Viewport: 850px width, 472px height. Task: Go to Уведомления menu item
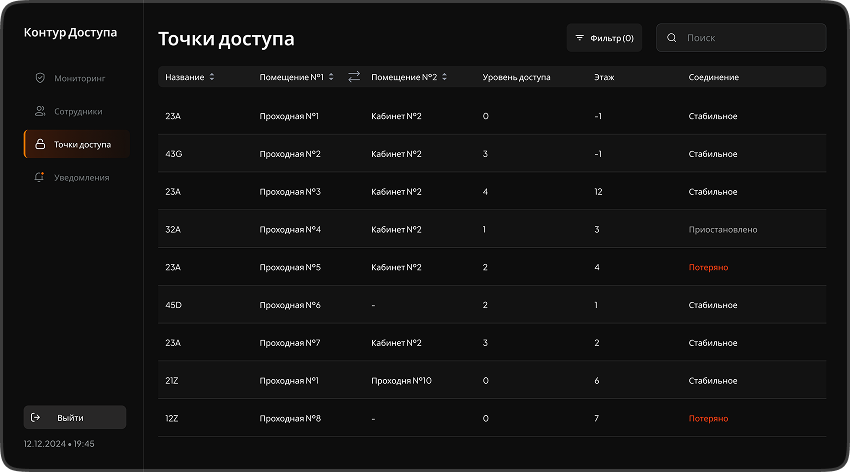(82, 177)
